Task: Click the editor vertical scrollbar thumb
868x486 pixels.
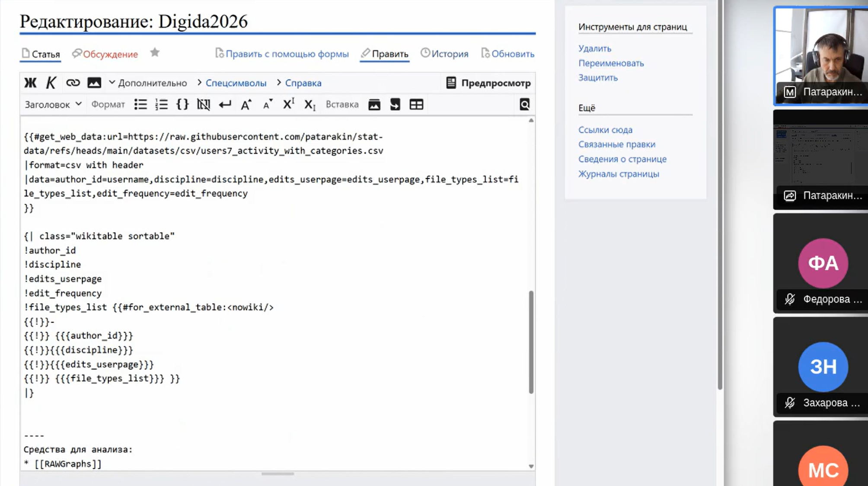Action: tap(531, 342)
